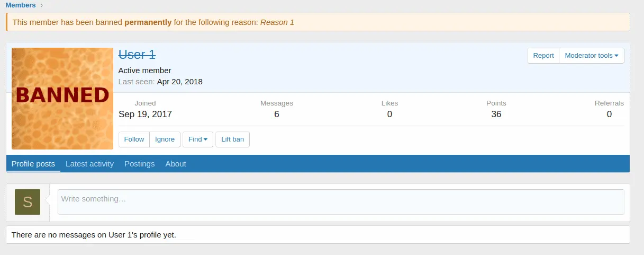Image resolution: width=644 pixels, height=255 pixels.
Task: Select the About tab
Action: coord(176,164)
